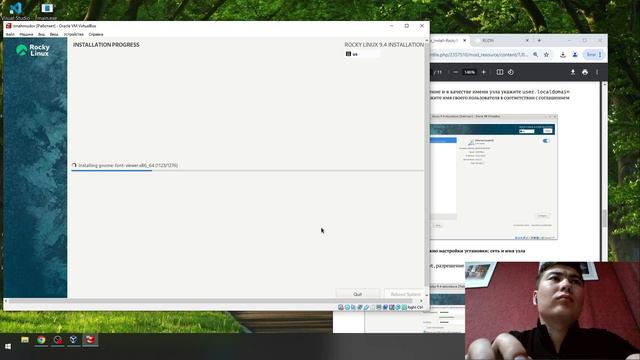Open the Ввод menu in VirtualBox
Image resolution: width=640 pixels, height=360 pixels.
[x=54, y=34]
